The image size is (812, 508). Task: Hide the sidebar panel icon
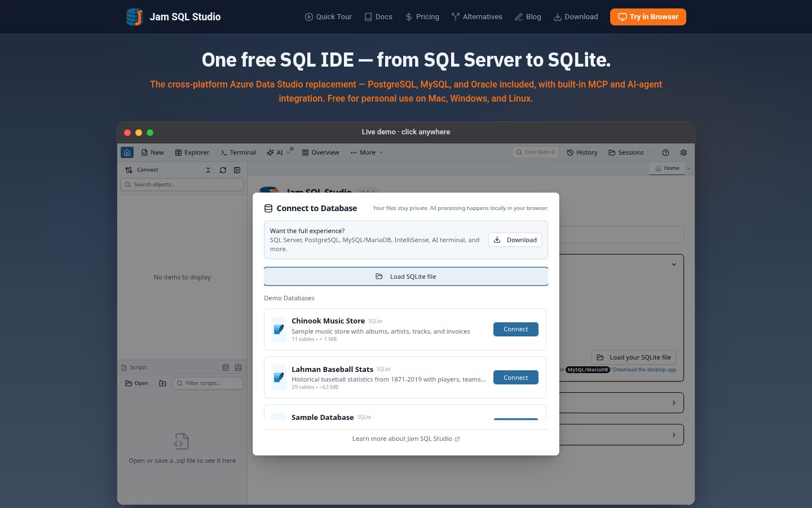click(237, 170)
